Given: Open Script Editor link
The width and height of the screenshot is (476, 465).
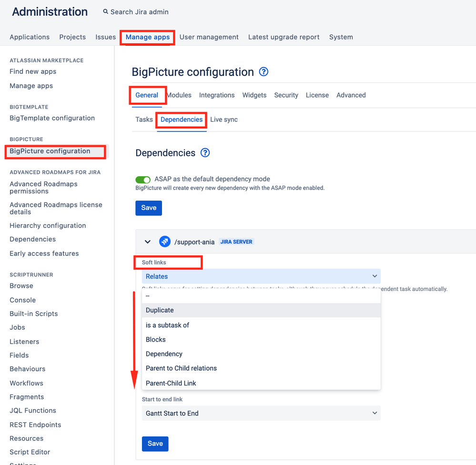Looking at the screenshot, I should click(30, 452).
